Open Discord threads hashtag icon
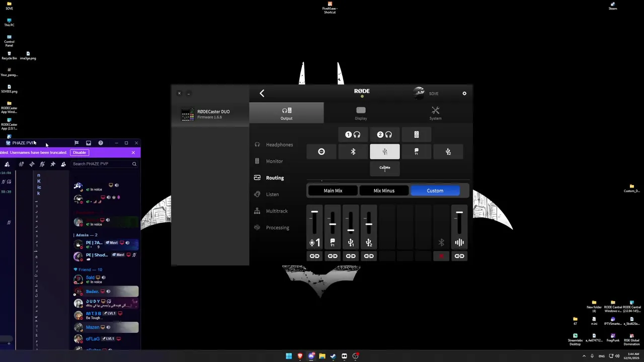Screen dimensions: 644x362 (x=21, y=164)
